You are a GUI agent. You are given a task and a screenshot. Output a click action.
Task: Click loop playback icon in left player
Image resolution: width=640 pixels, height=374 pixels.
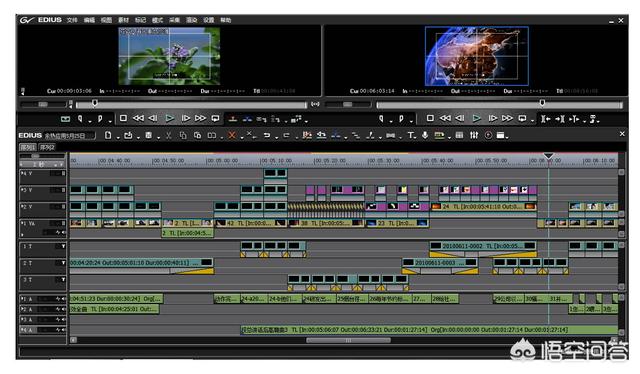pos(215,118)
